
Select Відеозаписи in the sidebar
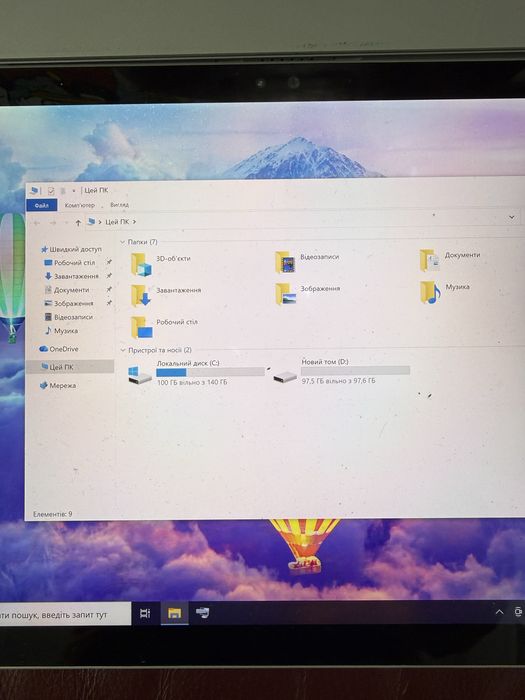tap(69, 317)
